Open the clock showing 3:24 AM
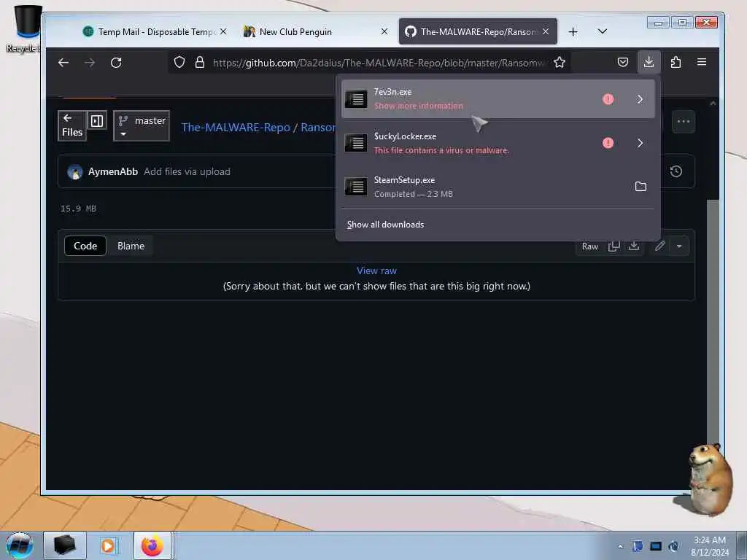Screen dimensions: 747x560 tap(710, 545)
